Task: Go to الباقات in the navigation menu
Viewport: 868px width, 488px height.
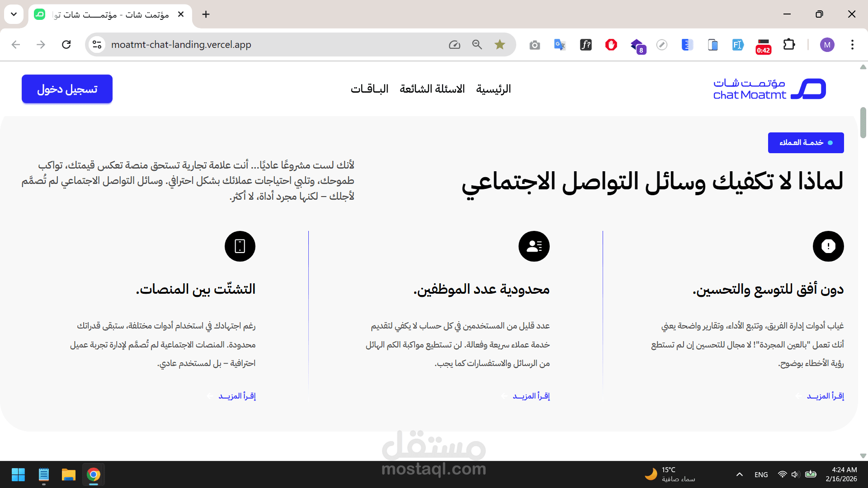Action: tap(369, 89)
